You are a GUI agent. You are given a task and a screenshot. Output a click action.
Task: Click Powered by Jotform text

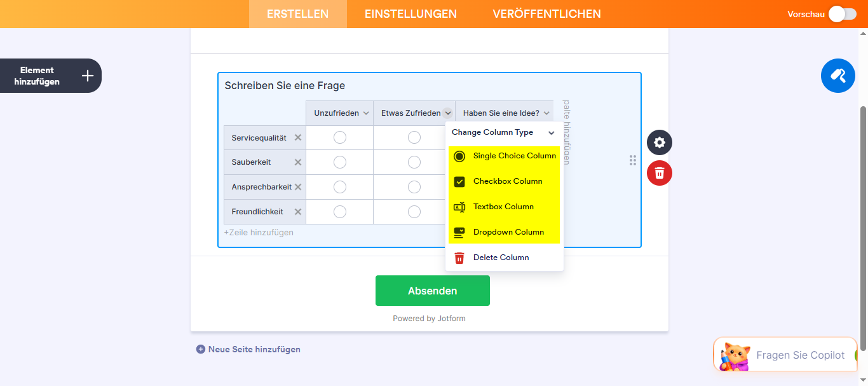(x=429, y=319)
